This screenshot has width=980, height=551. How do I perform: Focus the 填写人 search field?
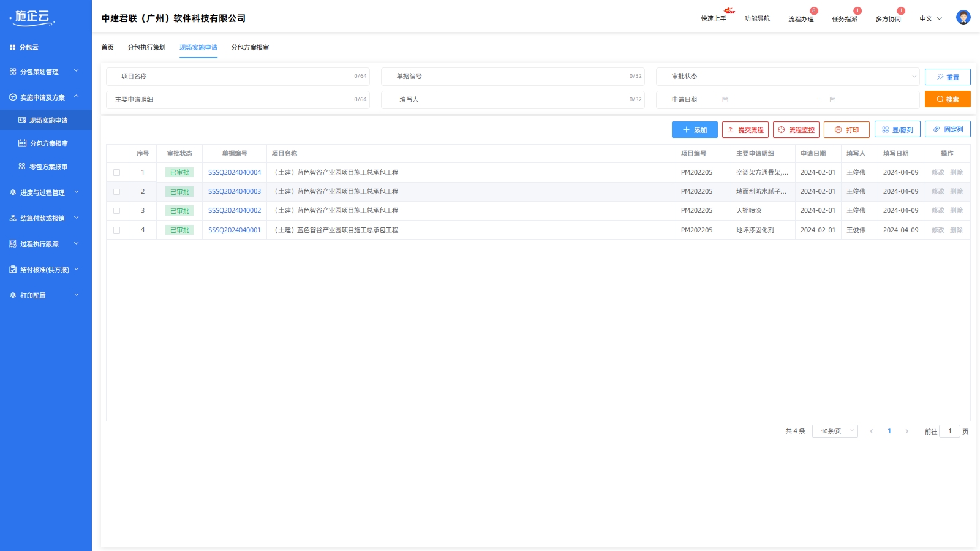tap(541, 100)
